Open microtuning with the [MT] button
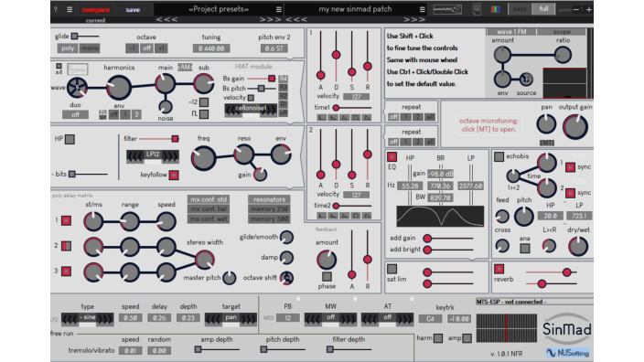Viewport: 644px width, 362px height. point(547,143)
